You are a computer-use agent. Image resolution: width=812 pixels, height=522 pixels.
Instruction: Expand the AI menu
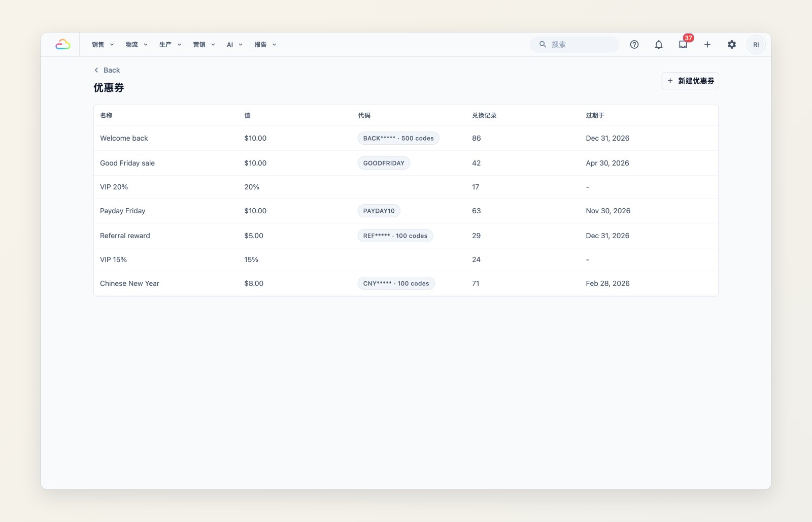click(x=234, y=45)
